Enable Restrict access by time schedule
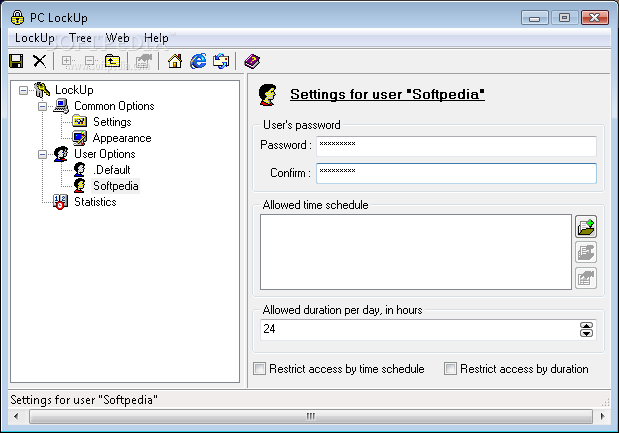619x433 pixels. click(259, 369)
